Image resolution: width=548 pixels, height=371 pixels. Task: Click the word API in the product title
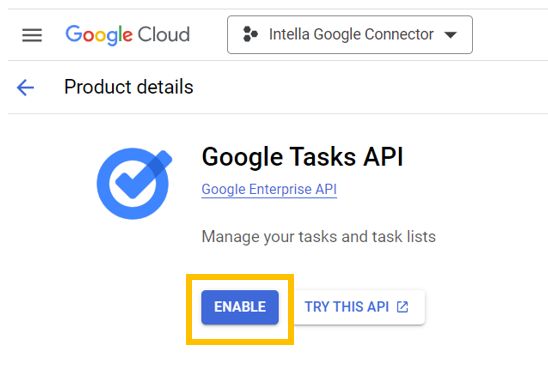point(383,157)
